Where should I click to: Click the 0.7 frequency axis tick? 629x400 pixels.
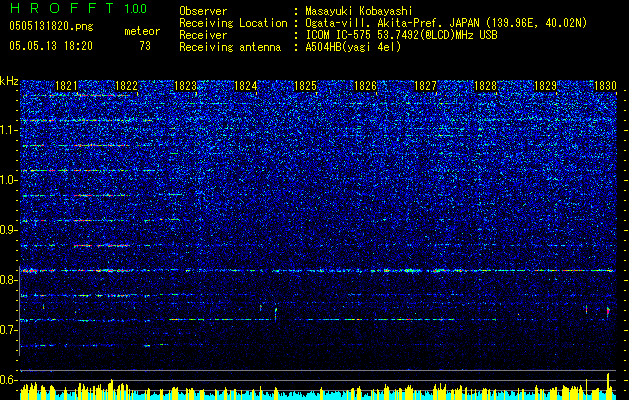point(8,330)
